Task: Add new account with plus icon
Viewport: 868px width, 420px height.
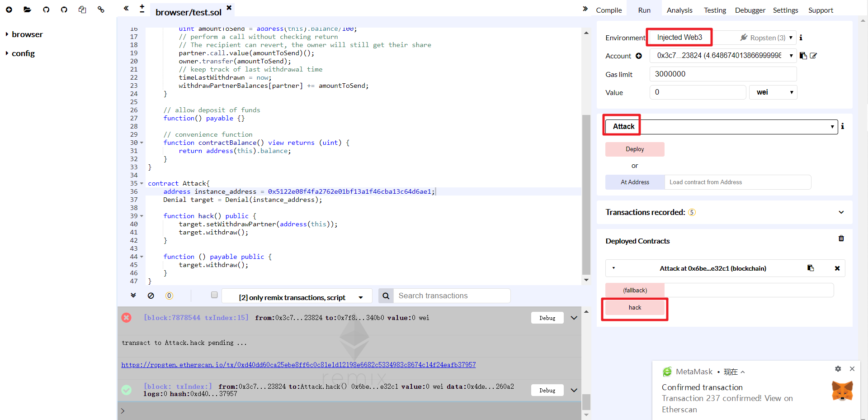Action: (639, 56)
